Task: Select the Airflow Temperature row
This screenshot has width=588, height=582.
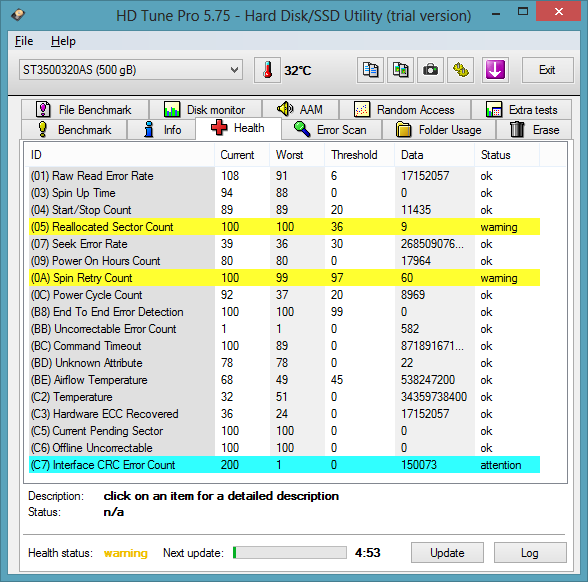Action: [284, 380]
